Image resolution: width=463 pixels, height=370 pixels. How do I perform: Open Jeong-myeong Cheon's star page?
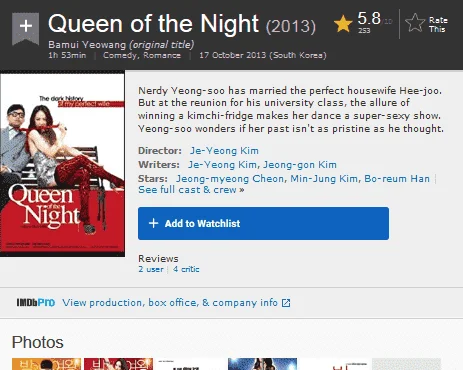(x=230, y=179)
